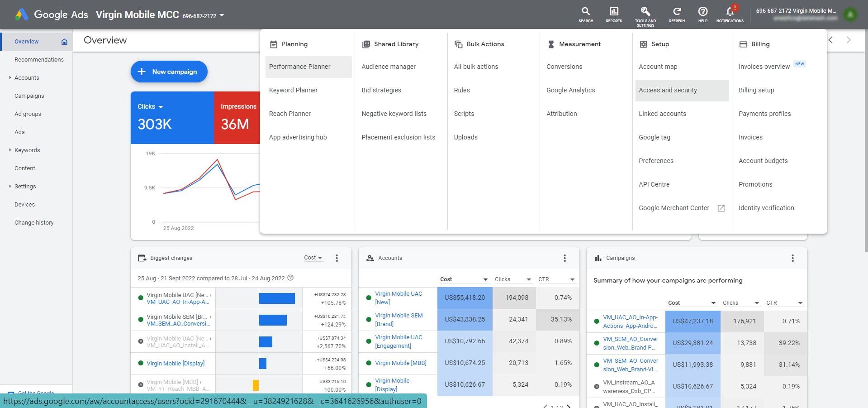Click the help icon next to date comparison
Image resolution: width=868 pixels, height=408 pixels.
coord(290,278)
